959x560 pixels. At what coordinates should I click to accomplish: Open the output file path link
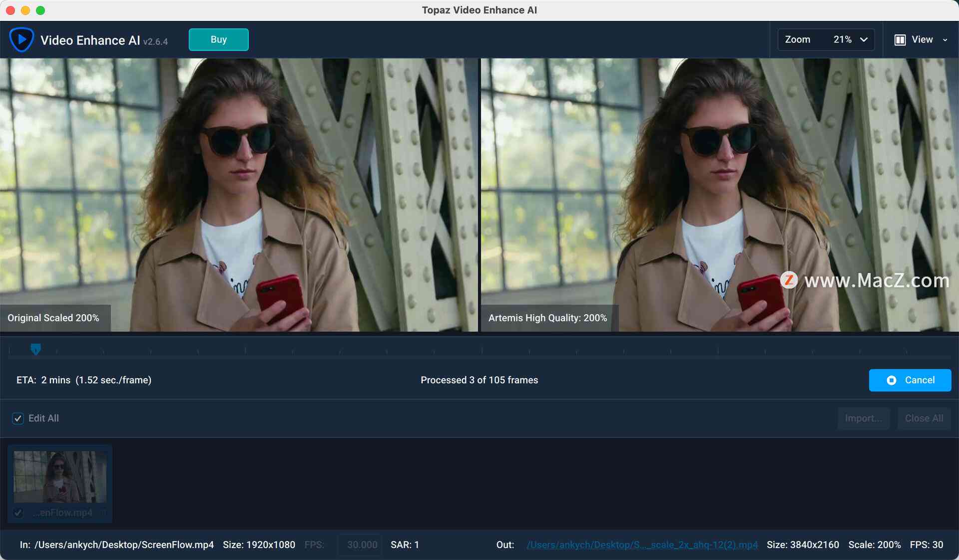point(642,545)
